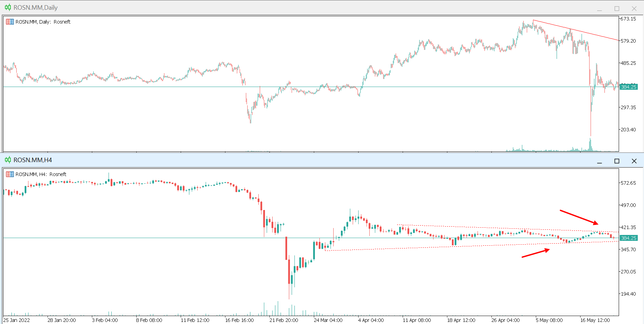Click the 'ROSN.MM, H4: Rosneft' chart label
The image size is (644, 324).
pyautogui.click(x=41, y=174)
